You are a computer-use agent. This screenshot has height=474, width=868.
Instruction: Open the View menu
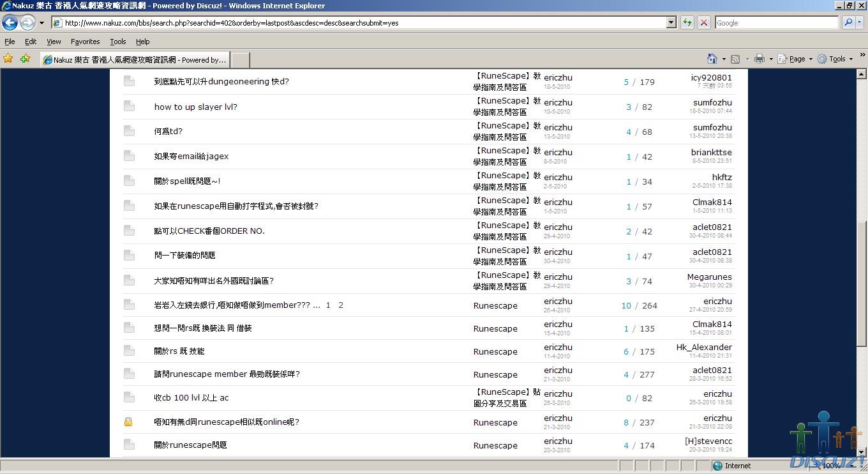pos(54,42)
